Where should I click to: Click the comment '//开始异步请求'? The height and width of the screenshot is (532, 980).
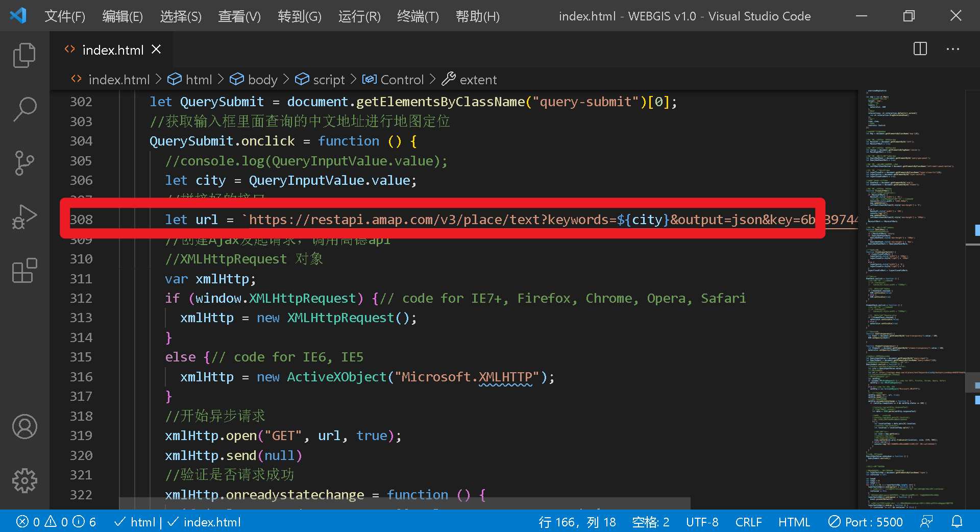point(215,416)
